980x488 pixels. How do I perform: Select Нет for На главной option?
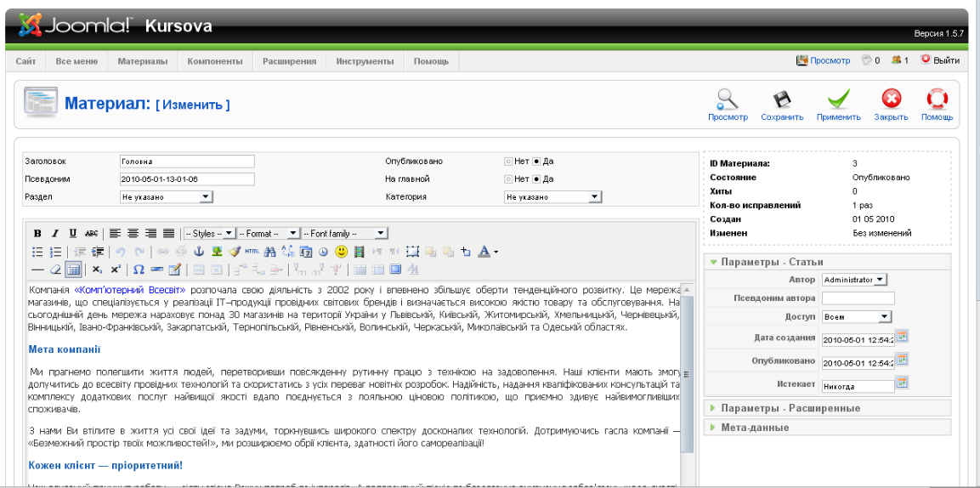coord(508,179)
